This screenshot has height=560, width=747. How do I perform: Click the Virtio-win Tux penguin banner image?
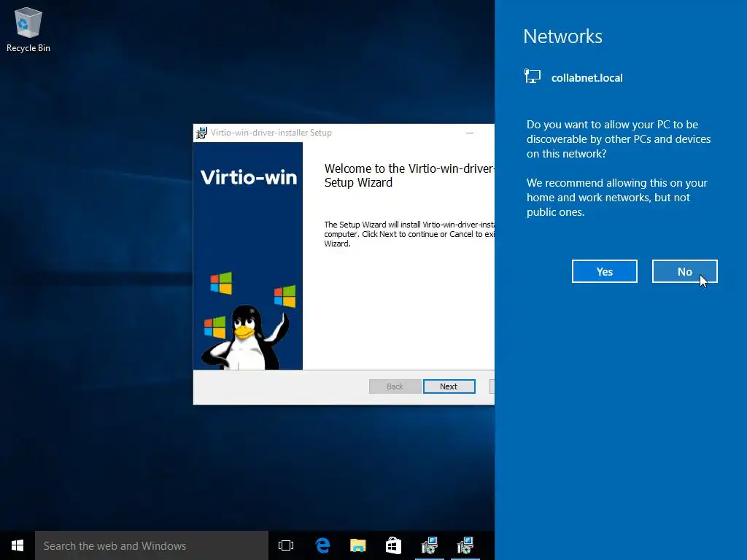248,256
